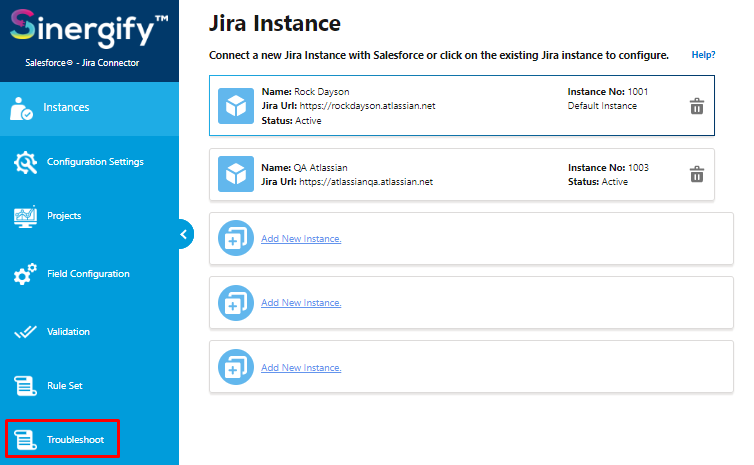Click the Field Configuration double-gear icon
754x465 pixels.
pos(25,274)
